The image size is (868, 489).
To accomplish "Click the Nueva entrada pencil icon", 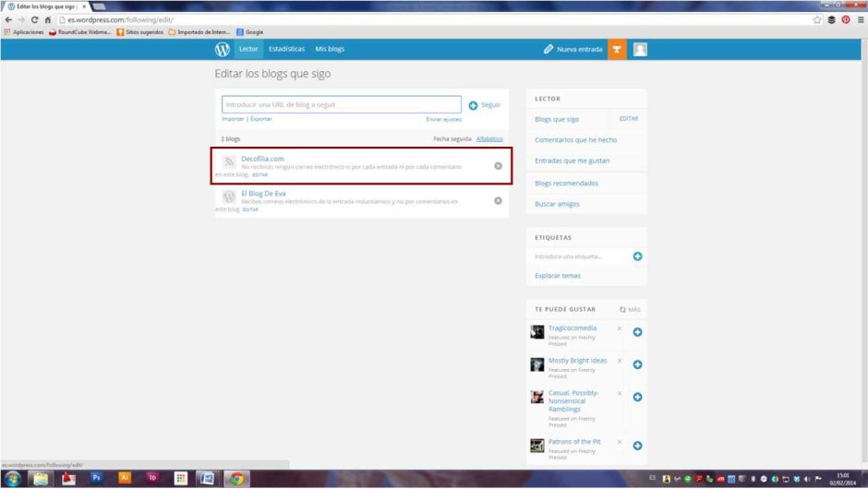I will pyautogui.click(x=548, y=49).
